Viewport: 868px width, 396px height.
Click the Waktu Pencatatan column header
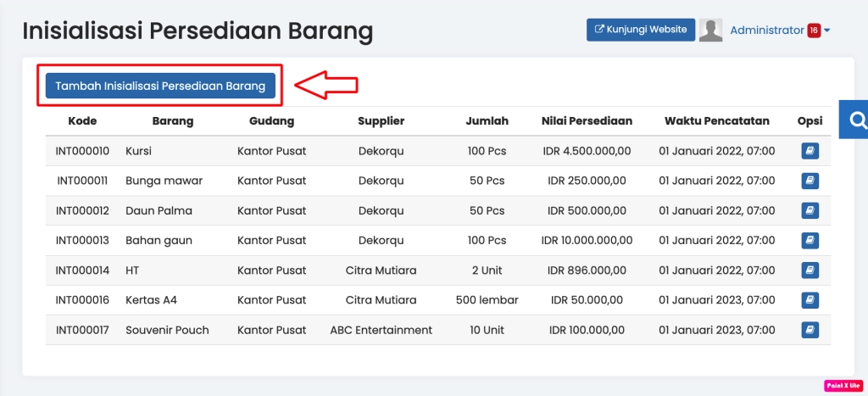(x=716, y=121)
